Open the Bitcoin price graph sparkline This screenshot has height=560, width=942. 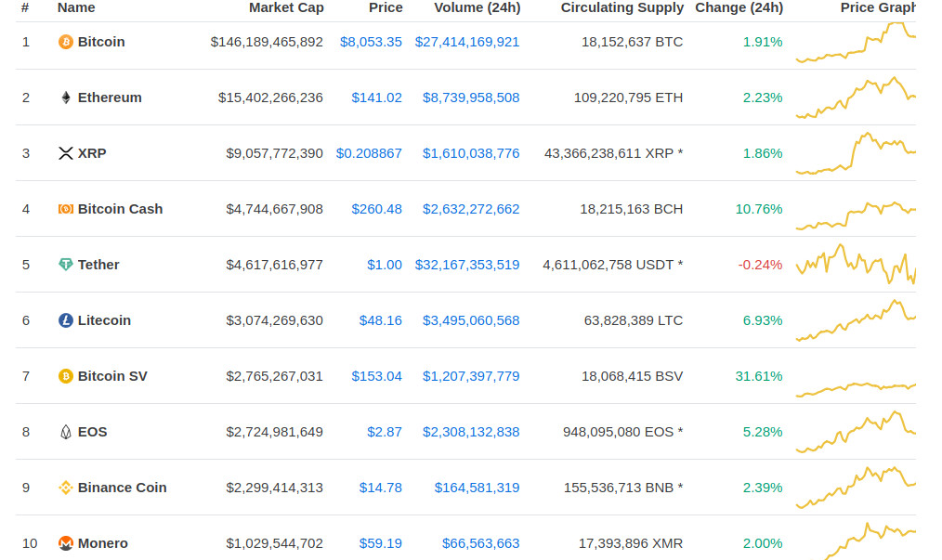point(856,42)
